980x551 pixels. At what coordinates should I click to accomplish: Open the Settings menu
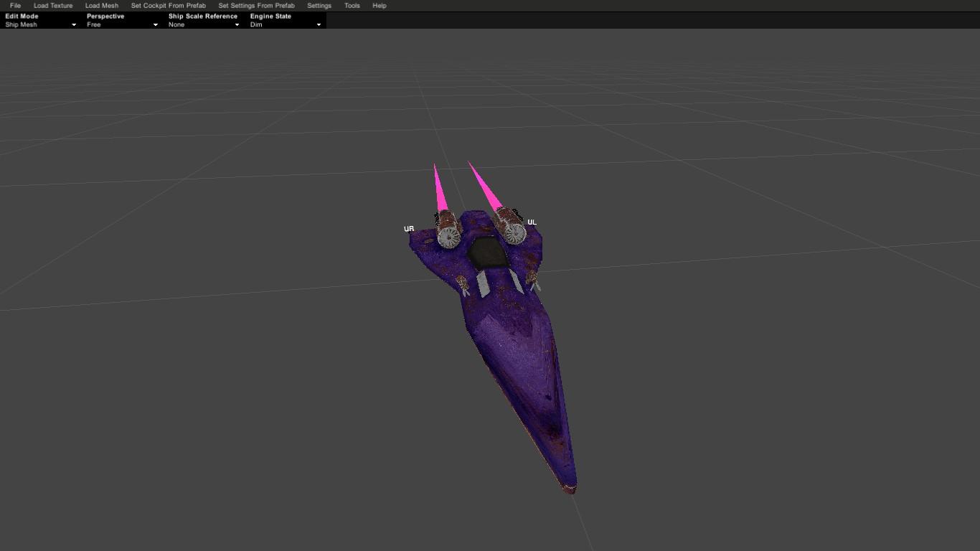point(319,6)
